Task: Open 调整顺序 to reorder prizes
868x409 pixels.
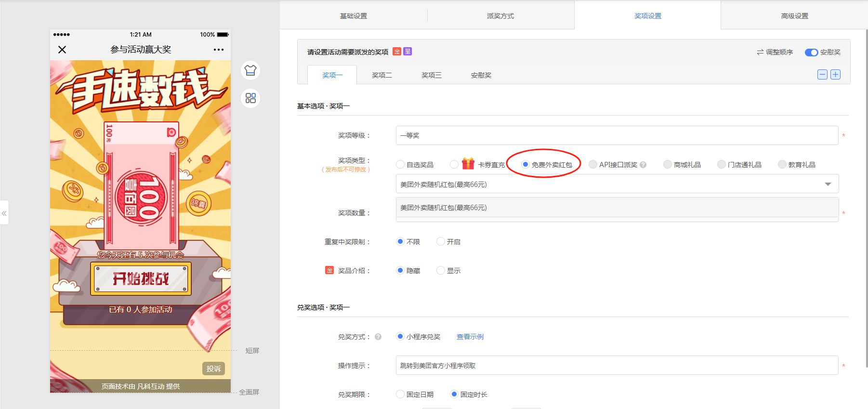Action: (775, 52)
